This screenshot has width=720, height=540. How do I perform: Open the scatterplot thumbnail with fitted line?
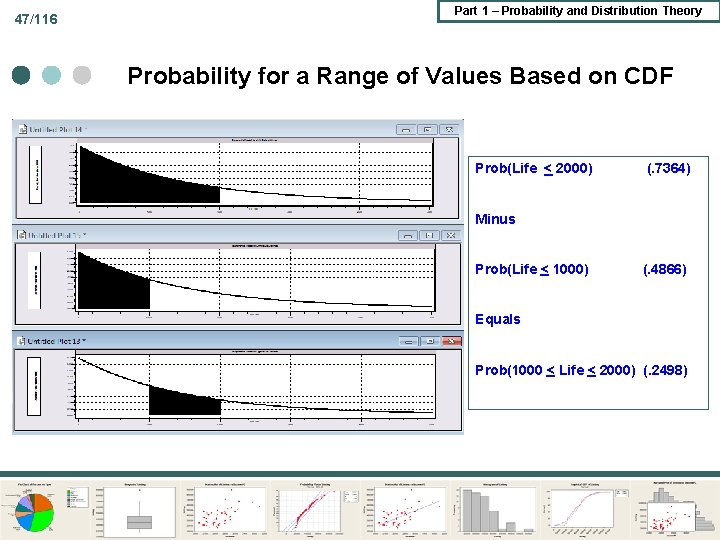(x=405, y=510)
